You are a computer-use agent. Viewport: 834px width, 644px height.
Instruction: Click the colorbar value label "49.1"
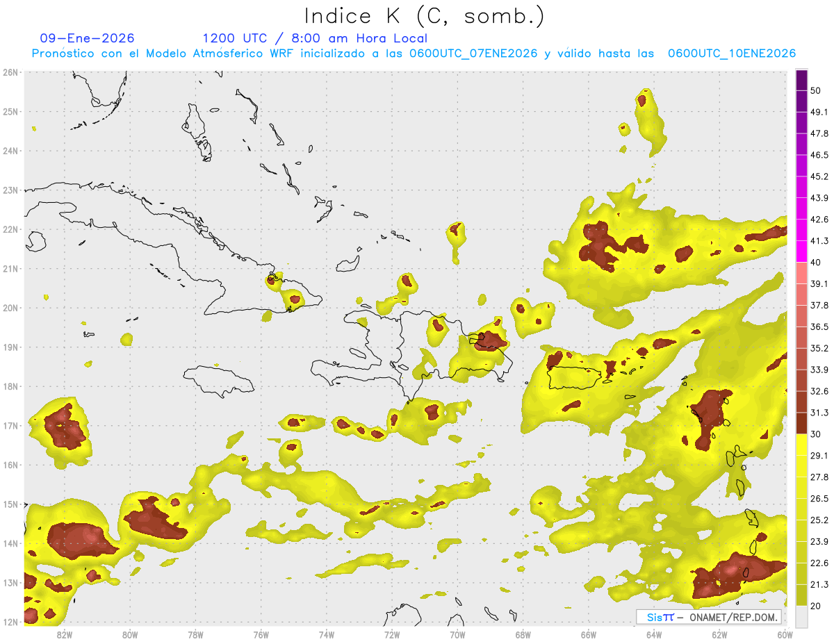(x=819, y=112)
